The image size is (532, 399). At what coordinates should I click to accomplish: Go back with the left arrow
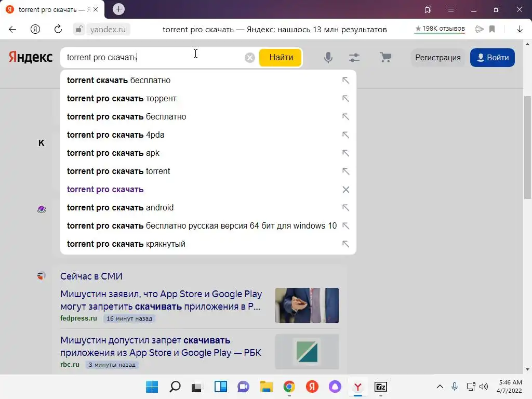click(12, 29)
